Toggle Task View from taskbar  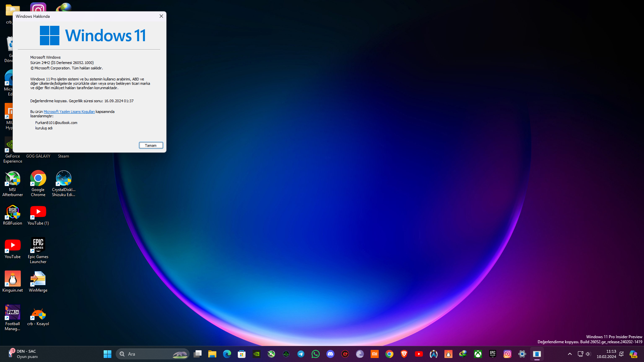(x=198, y=354)
